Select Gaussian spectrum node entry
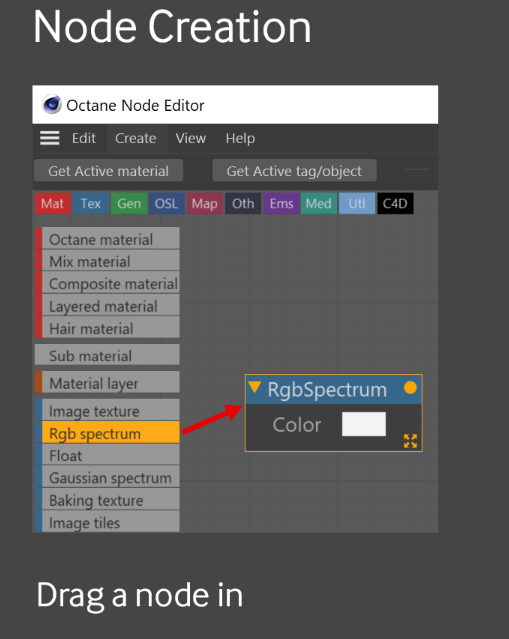Image resolution: width=509 pixels, height=639 pixels. coord(107,477)
